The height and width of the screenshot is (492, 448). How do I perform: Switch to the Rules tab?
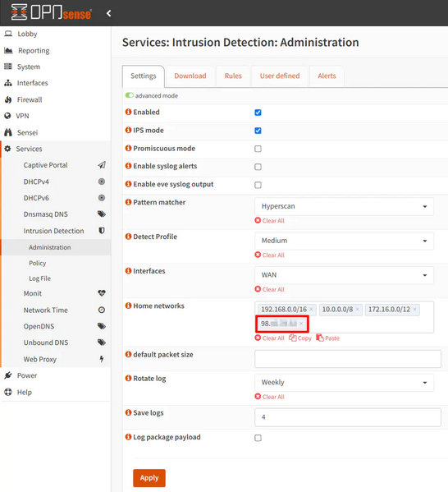233,76
